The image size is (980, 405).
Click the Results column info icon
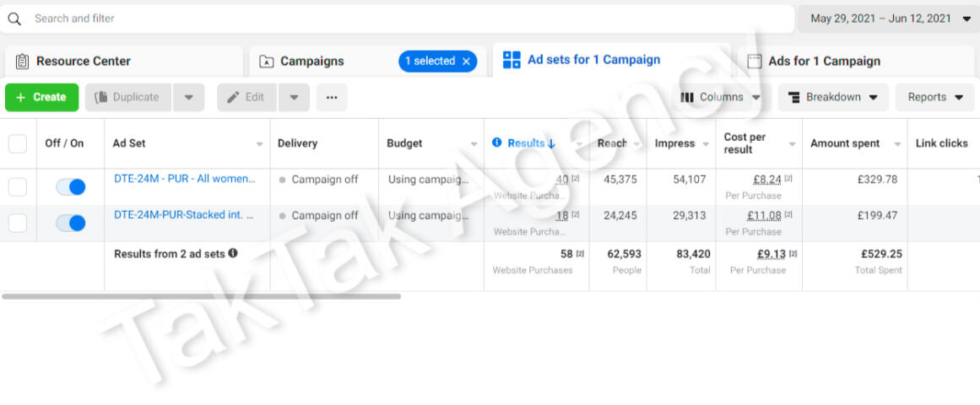point(497,143)
